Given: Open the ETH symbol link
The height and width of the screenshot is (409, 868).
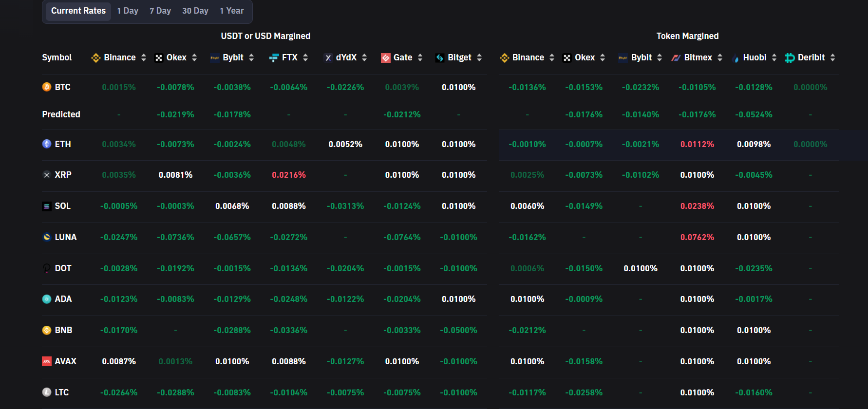Looking at the screenshot, I should pos(63,144).
